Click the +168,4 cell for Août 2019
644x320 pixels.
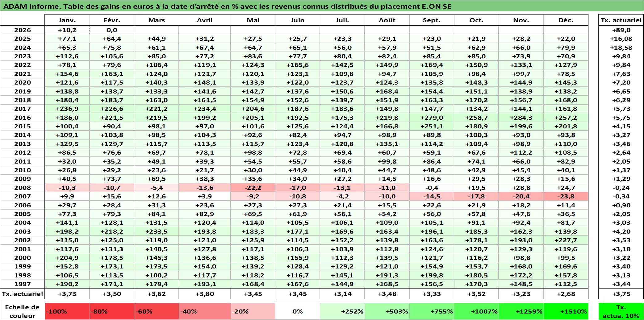(387, 91)
